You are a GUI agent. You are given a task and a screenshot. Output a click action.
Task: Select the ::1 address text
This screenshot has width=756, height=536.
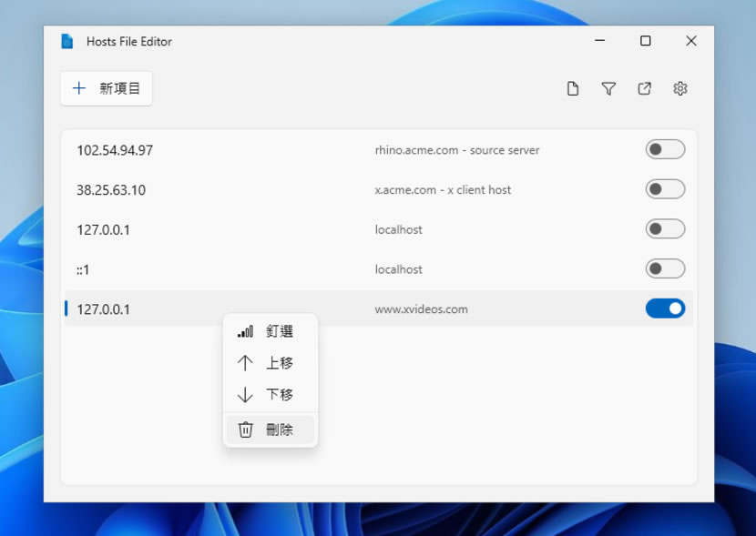83,269
